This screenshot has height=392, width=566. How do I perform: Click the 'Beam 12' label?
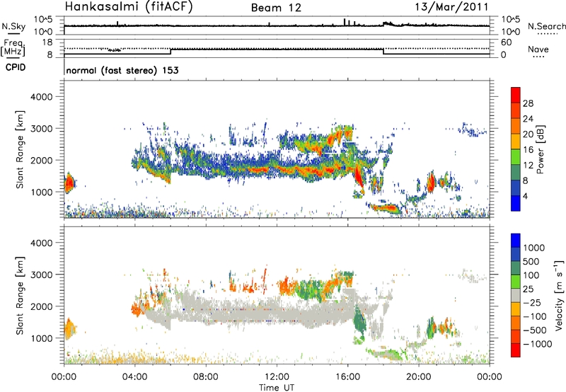coord(276,8)
